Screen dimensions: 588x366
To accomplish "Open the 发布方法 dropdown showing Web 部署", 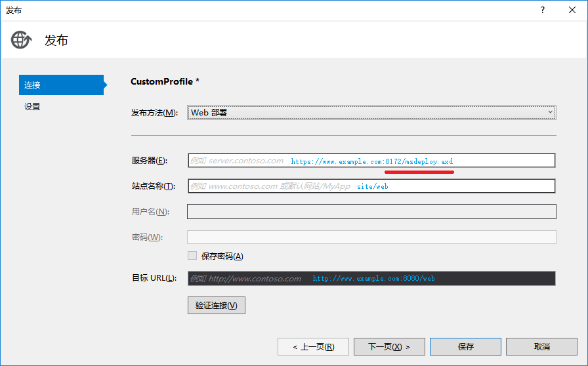I will point(371,113).
